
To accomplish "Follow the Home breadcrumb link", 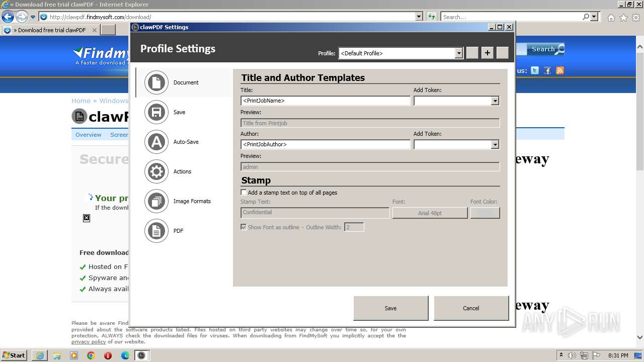I will [81, 101].
